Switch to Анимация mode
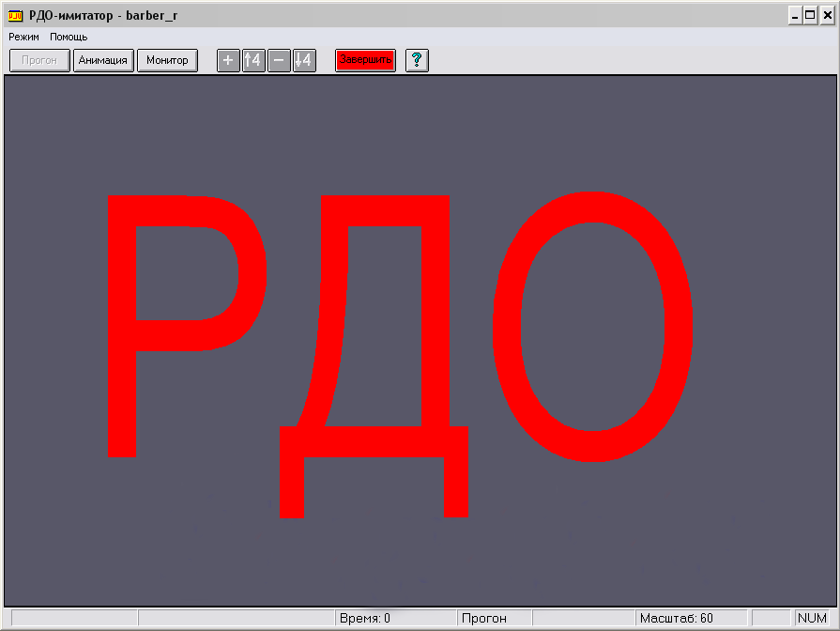This screenshot has width=840, height=631. coord(103,60)
